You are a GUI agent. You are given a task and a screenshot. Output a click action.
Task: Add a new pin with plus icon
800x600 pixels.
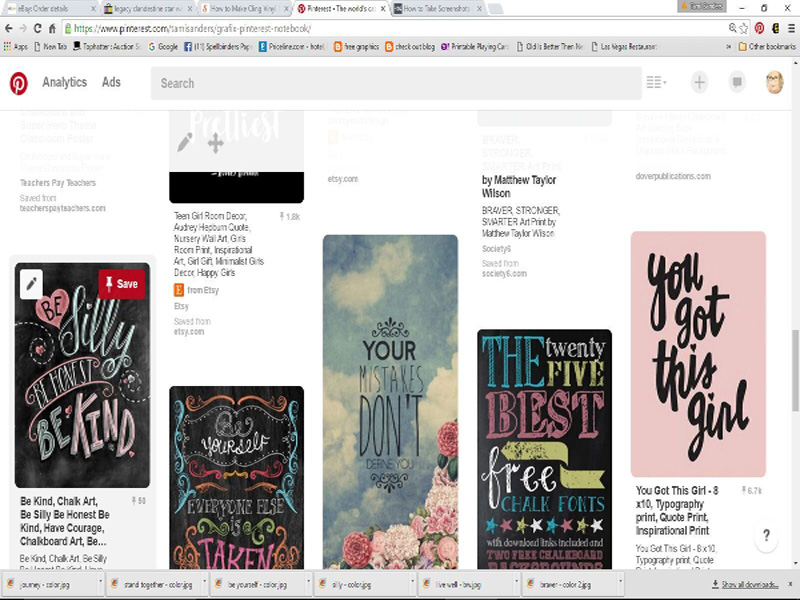[699, 82]
